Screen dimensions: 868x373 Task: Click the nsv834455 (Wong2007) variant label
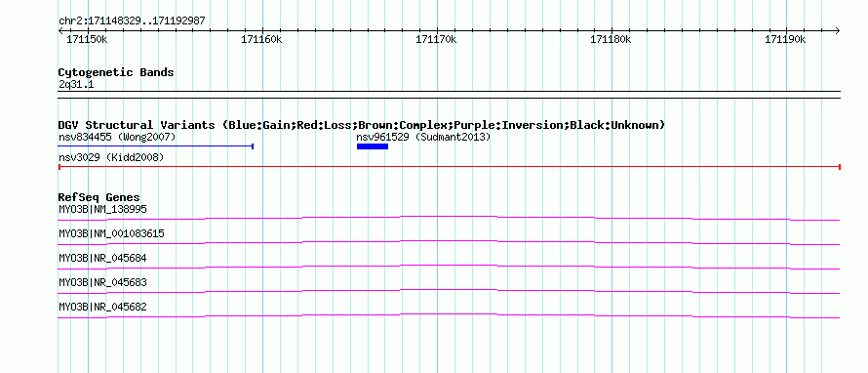coord(117,137)
